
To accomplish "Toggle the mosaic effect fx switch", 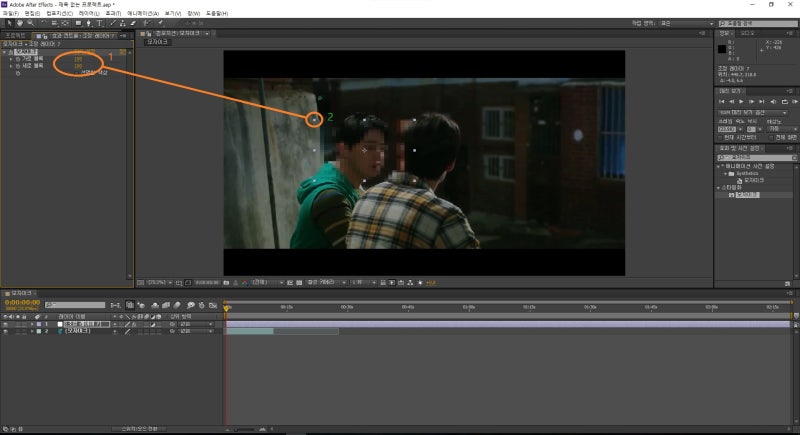I will tap(10, 52).
